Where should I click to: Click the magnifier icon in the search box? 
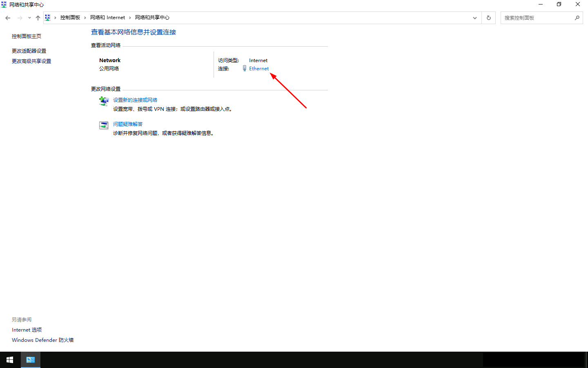[x=577, y=18]
